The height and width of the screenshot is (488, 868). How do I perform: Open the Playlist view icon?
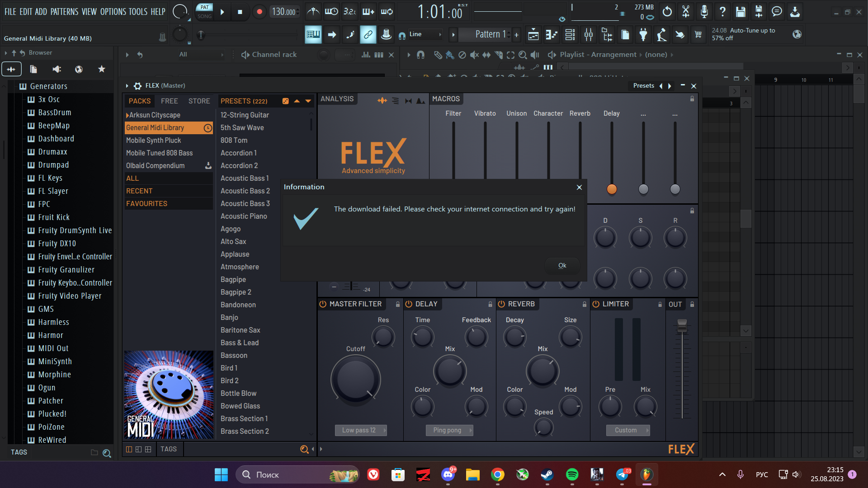pos(533,34)
